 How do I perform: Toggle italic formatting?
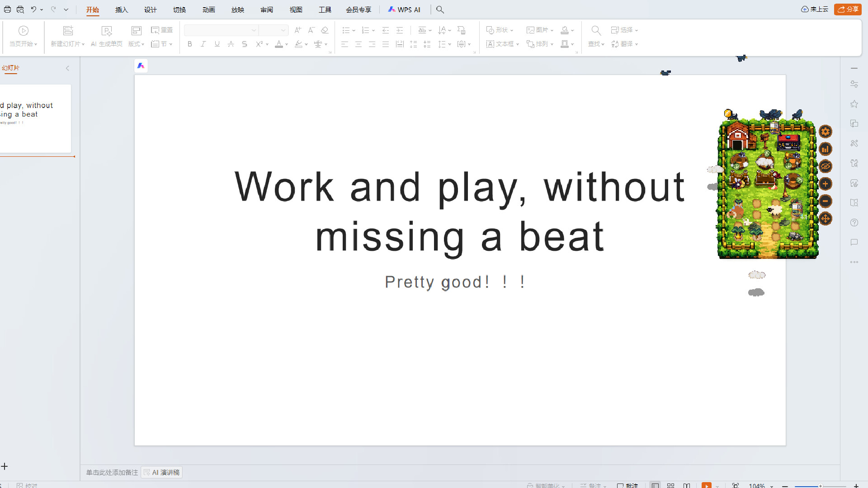(203, 44)
